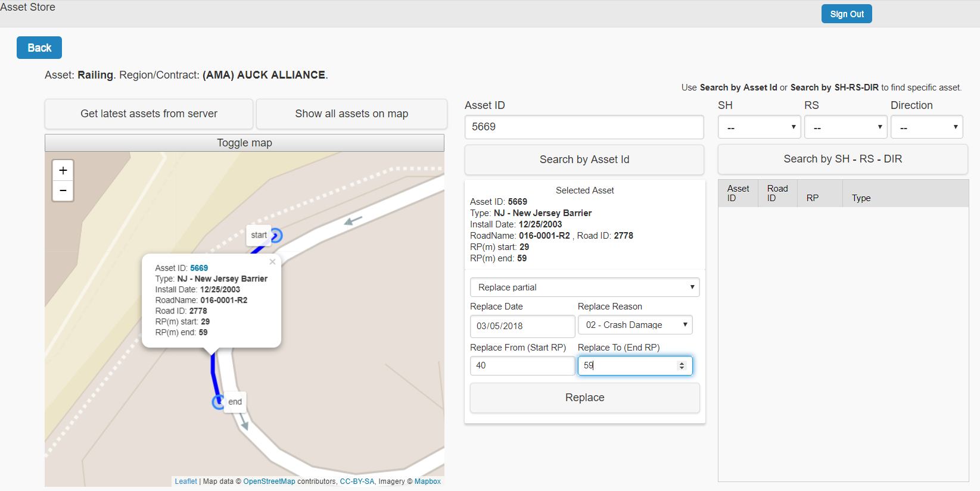Open the Direction dropdown

(x=926, y=127)
